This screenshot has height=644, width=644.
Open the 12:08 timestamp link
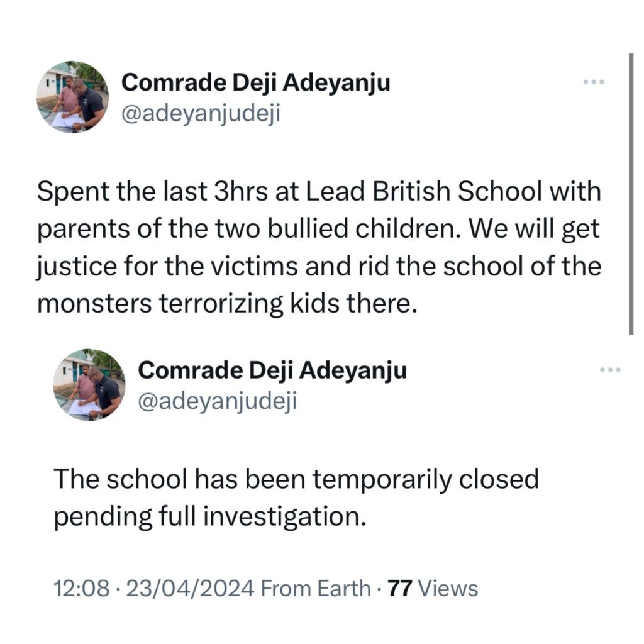[x=82, y=588]
